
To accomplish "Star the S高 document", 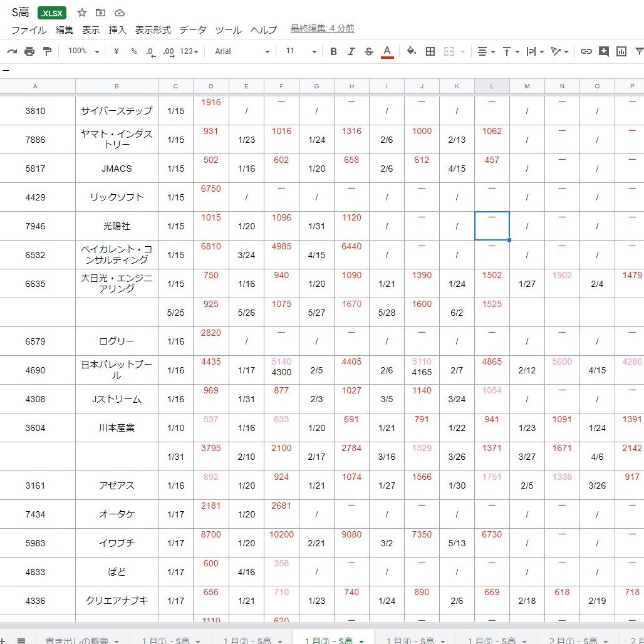I will pyautogui.click(x=82, y=13).
